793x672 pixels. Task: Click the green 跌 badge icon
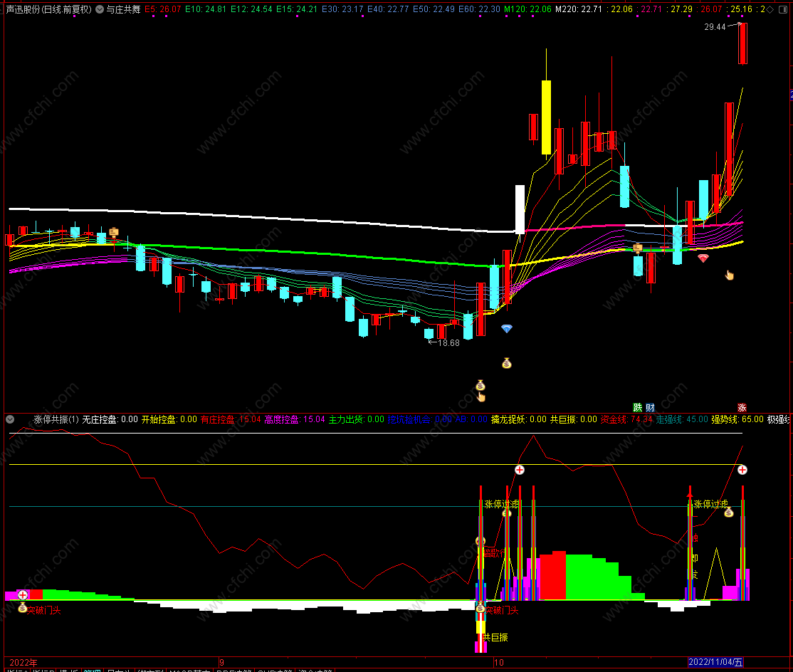click(638, 408)
